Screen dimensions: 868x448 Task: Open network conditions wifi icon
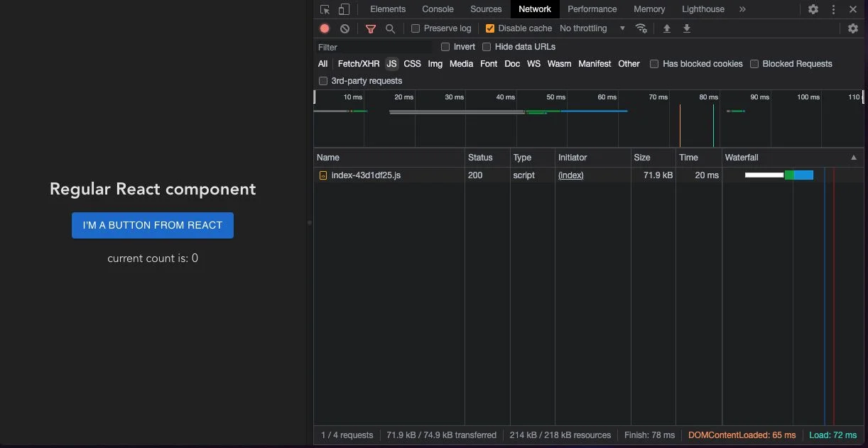(x=641, y=28)
